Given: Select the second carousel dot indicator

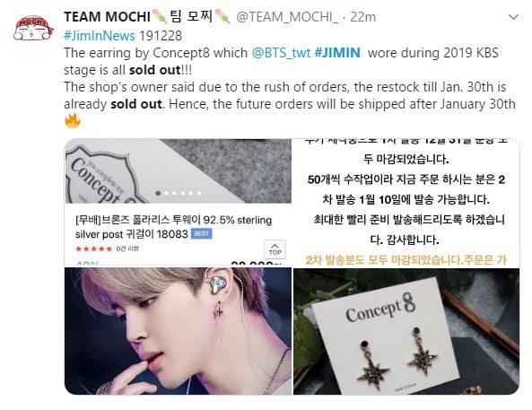Looking at the screenshot, I should pyautogui.click(x=166, y=193).
